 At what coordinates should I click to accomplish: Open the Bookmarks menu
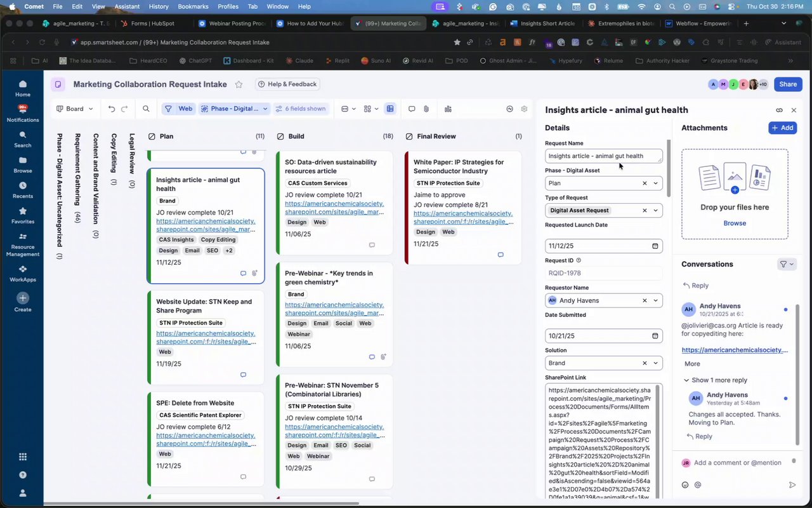pos(192,6)
